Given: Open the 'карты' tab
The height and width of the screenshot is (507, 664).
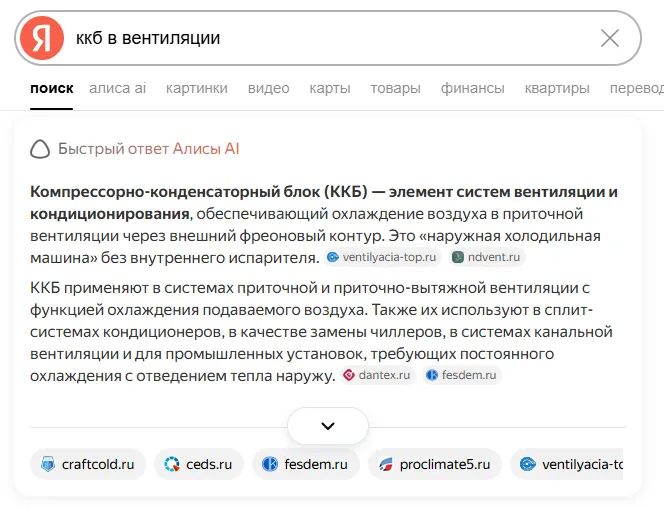Looking at the screenshot, I should (330, 88).
